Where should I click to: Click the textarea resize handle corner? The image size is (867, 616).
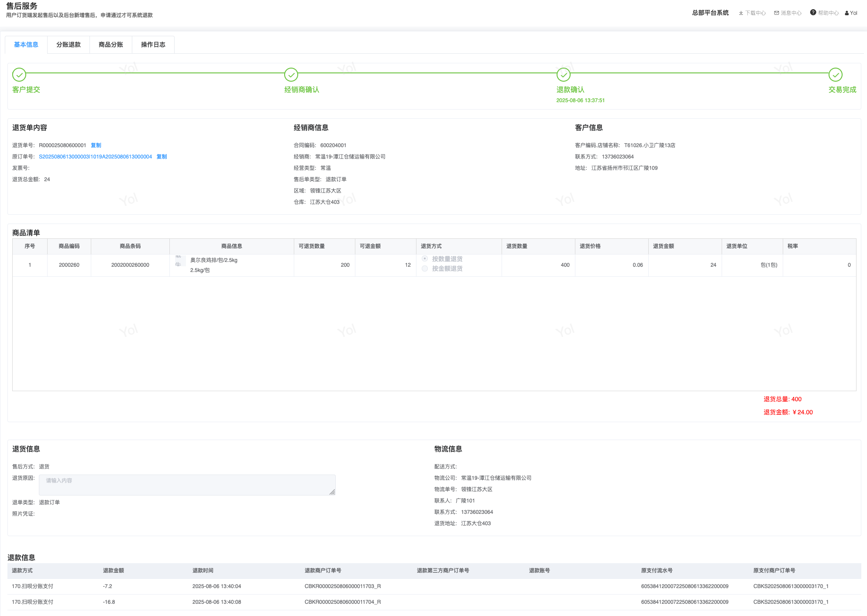(x=332, y=492)
